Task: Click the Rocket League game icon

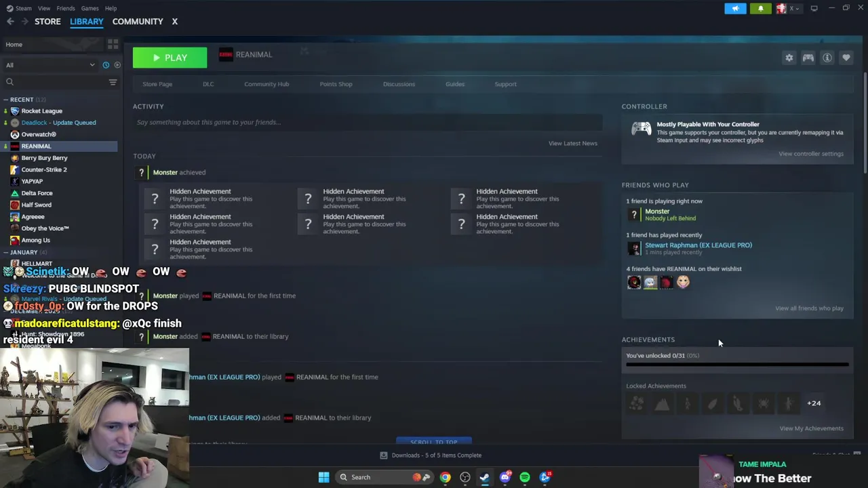Action: point(15,111)
